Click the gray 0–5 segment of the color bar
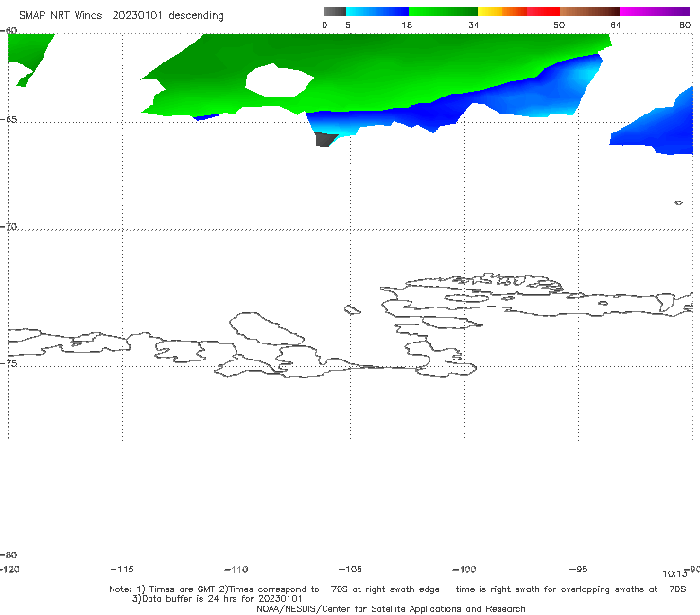700x615 pixels. (334, 11)
